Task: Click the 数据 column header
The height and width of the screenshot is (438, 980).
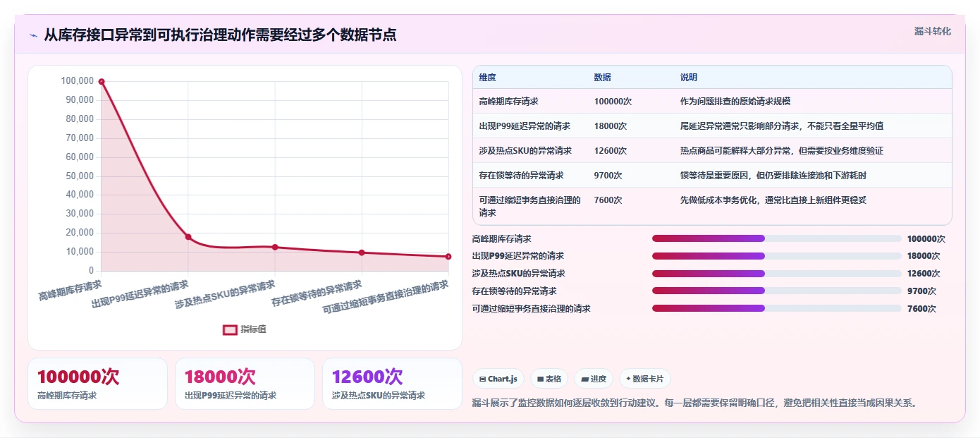Action: (x=602, y=78)
